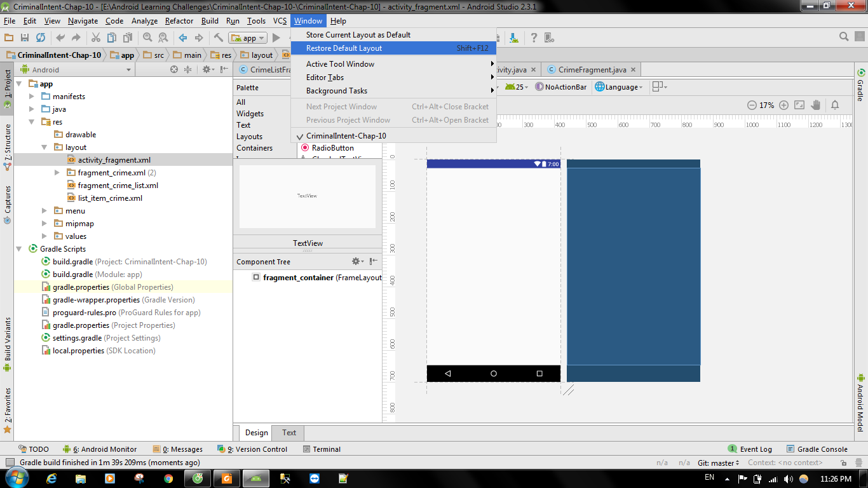Expand the values folder node
Screen dimensions: 868x488
(44, 236)
